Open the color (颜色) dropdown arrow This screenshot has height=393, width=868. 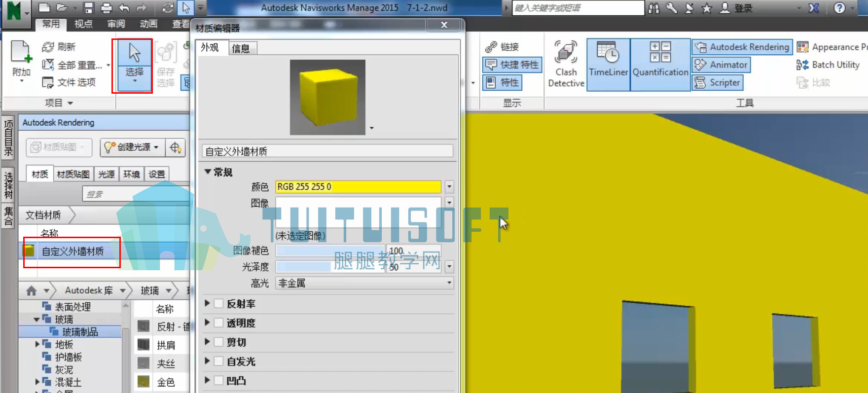click(x=449, y=186)
